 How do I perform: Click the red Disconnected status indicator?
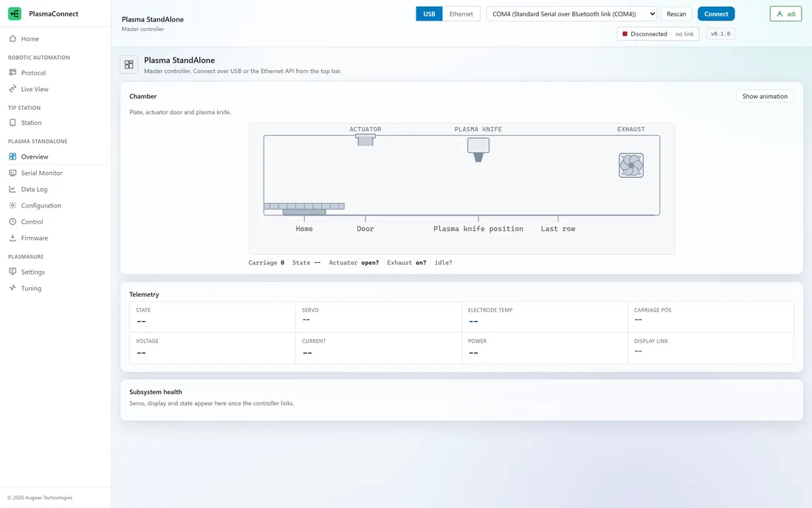click(x=625, y=34)
